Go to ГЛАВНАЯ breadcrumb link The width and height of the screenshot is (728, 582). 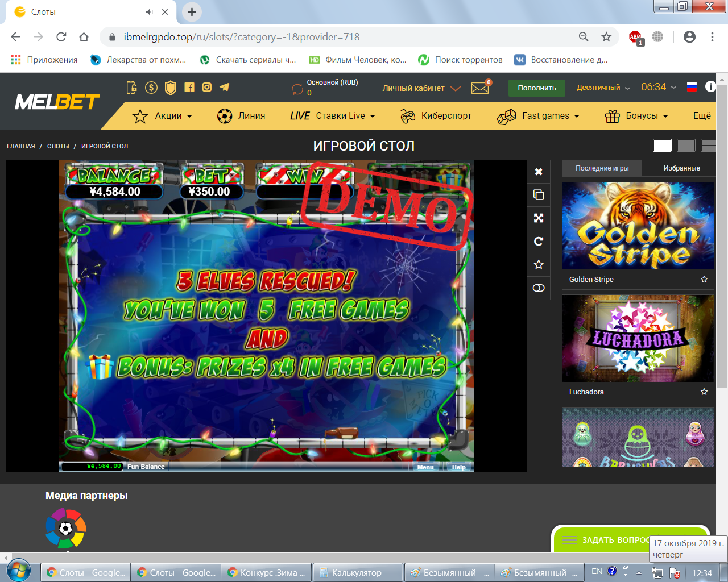20,146
